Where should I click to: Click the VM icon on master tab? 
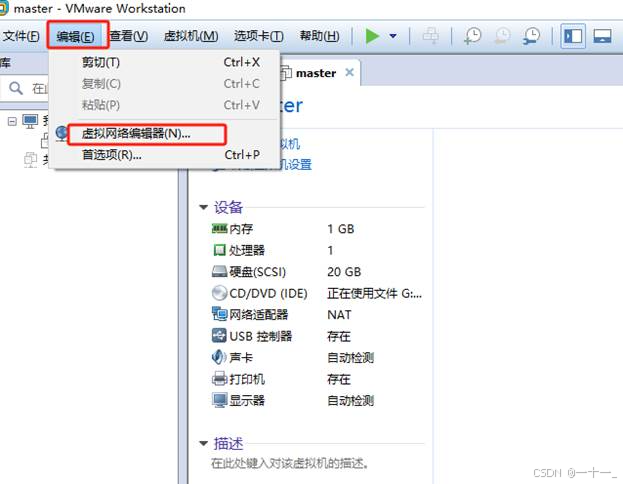pyautogui.click(x=286, y=73)
